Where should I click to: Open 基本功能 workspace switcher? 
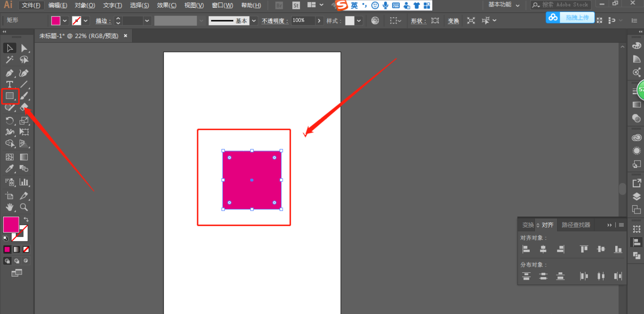click(x=504, y=5)
